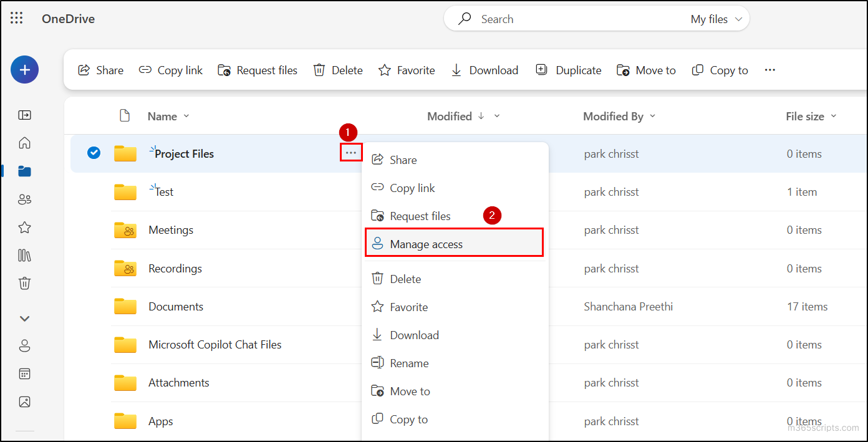Open the photos icon in sidebar
The image size is (868, 442).
pos(25,401)
